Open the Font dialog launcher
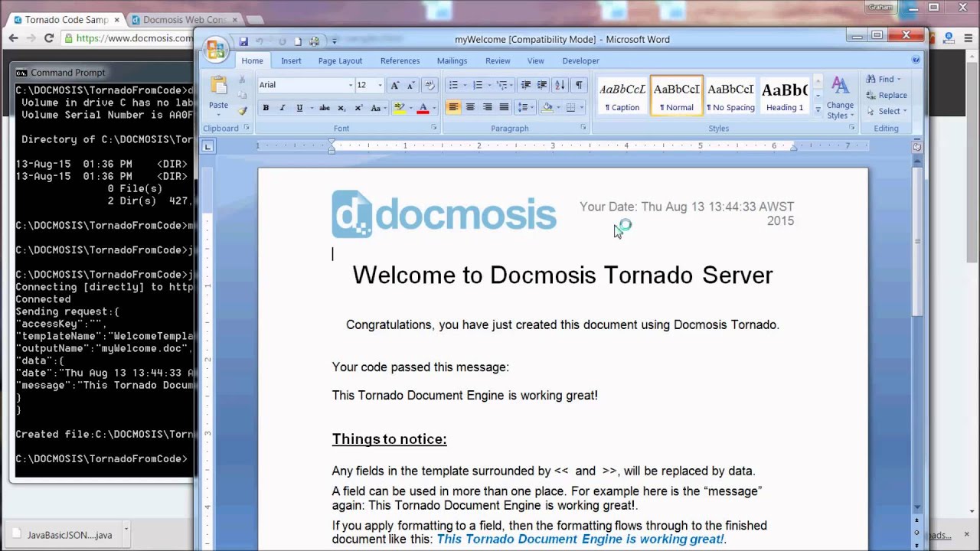980x551 pixels. (x=434, y=128)
